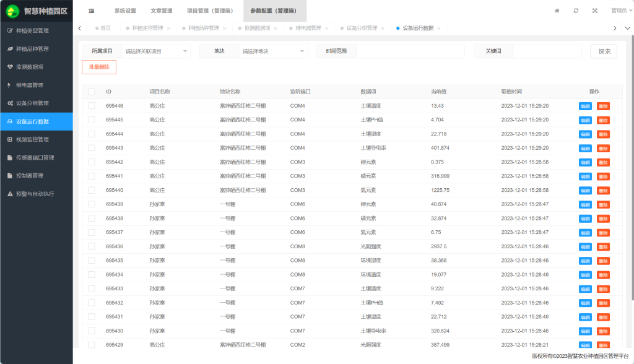The width and height of the screenshot is (634, 364).
Task: Switch to the 继电器管理 page tab
Action: tap(308, 28)
